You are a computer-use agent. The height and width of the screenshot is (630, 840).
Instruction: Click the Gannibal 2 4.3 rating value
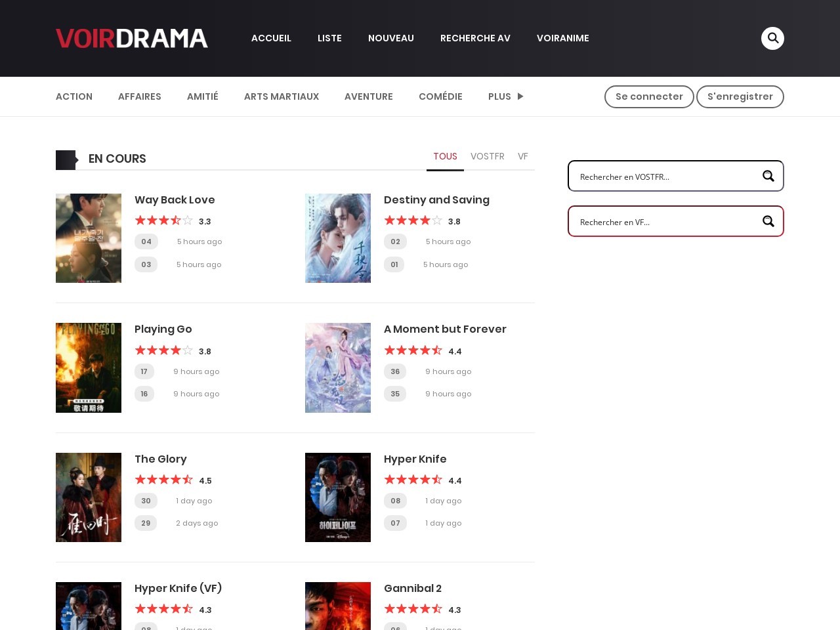455,610
